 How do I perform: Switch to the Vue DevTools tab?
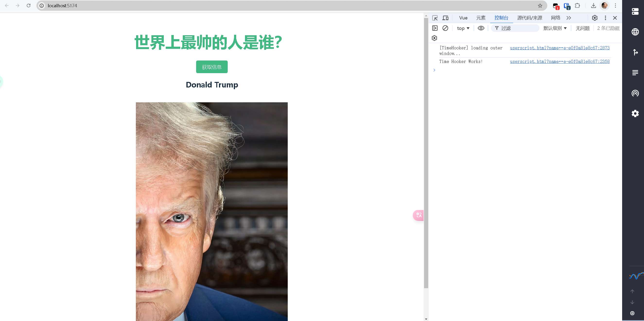[x=463, y=18]
